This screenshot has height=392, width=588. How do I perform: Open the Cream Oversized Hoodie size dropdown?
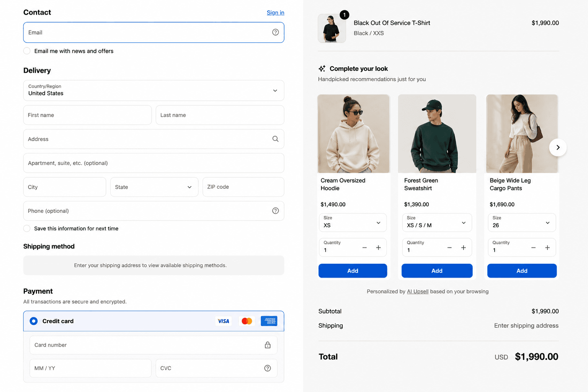pos(353,222)
